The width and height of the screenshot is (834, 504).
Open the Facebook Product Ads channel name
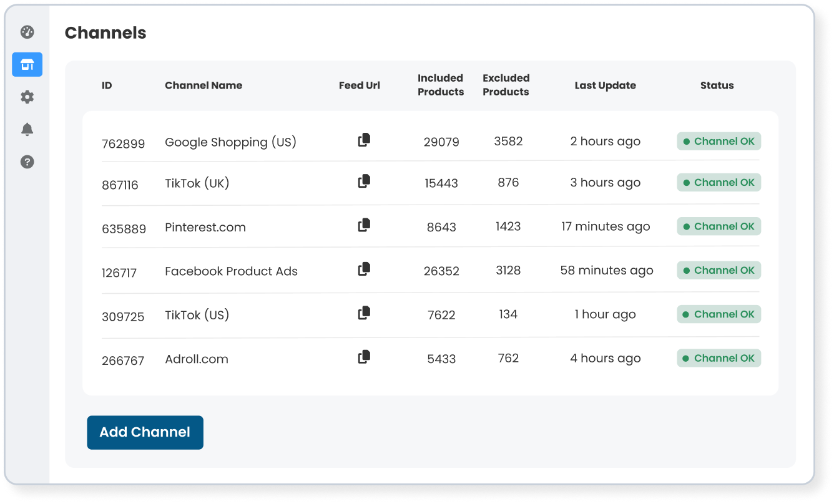click(231, 271)
